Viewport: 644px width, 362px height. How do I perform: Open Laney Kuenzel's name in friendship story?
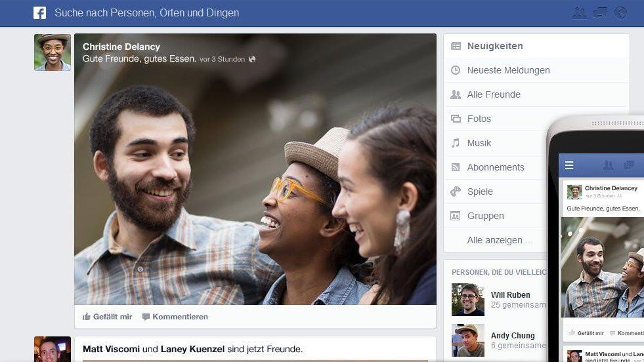click(x=192, y=349)
